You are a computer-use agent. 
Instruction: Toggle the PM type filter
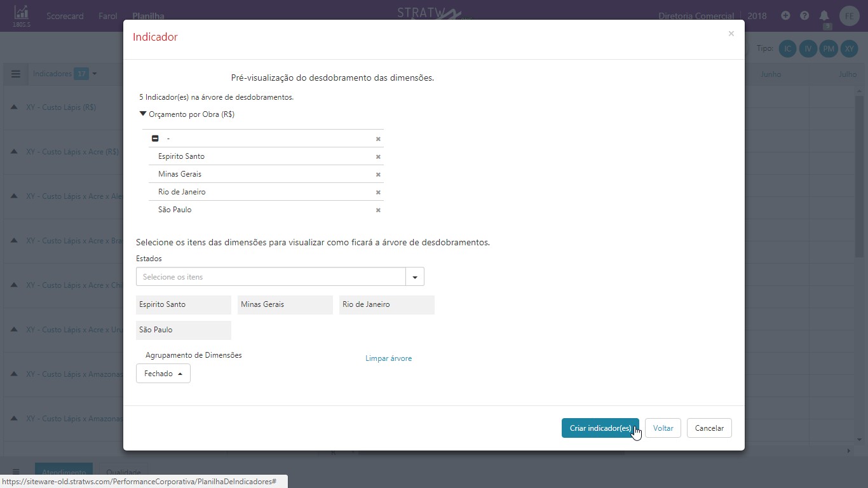coord(829,48)
